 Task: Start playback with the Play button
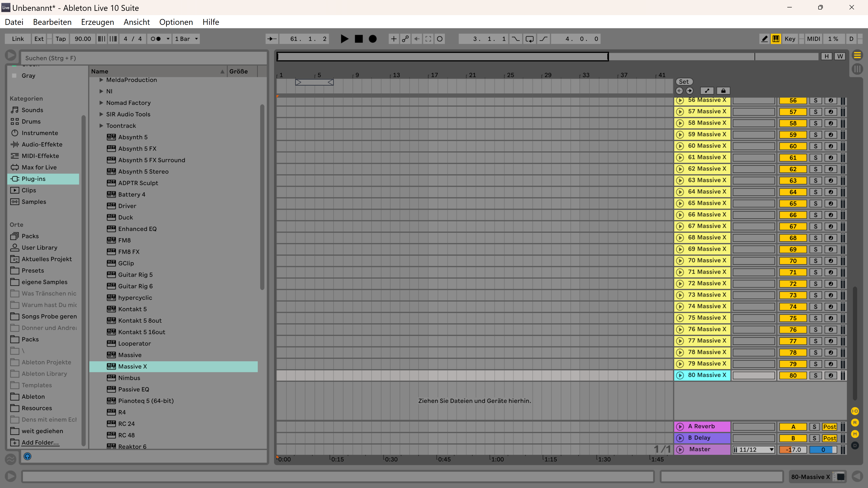[x=344, y=39]
